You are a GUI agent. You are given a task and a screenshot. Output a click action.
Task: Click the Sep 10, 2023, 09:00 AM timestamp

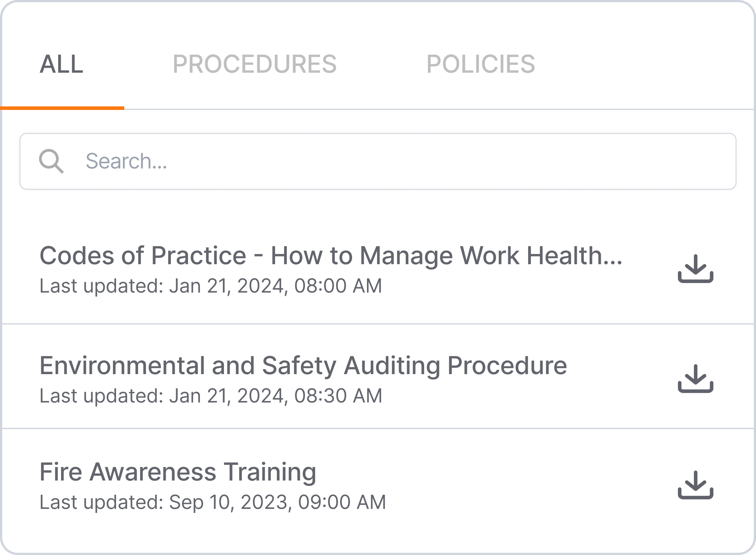[277, 502]
